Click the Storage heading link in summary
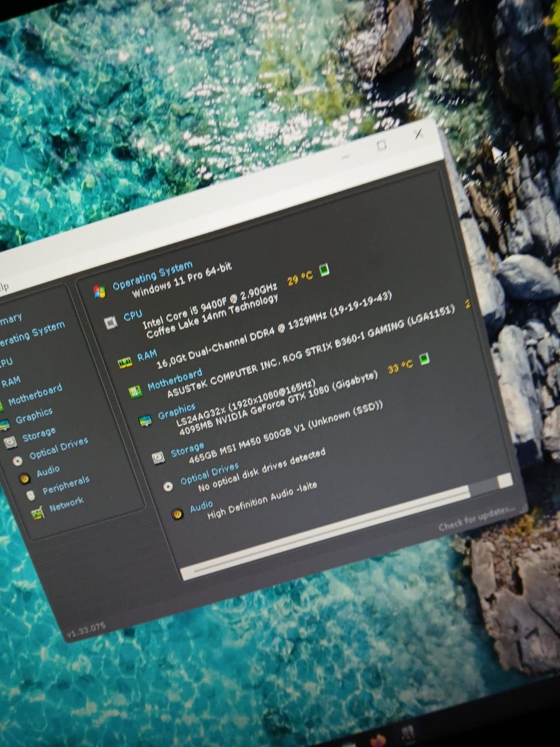The image size is (560, 747). pos(187,448)
